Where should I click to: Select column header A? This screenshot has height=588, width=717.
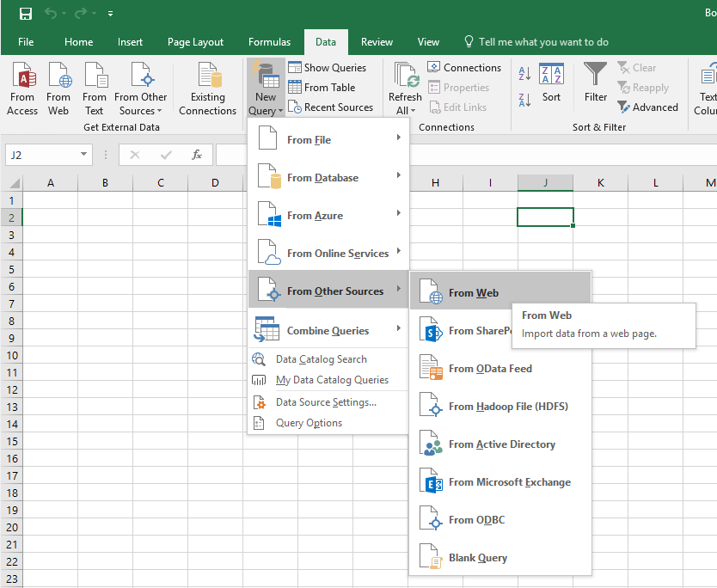point(51,183)
